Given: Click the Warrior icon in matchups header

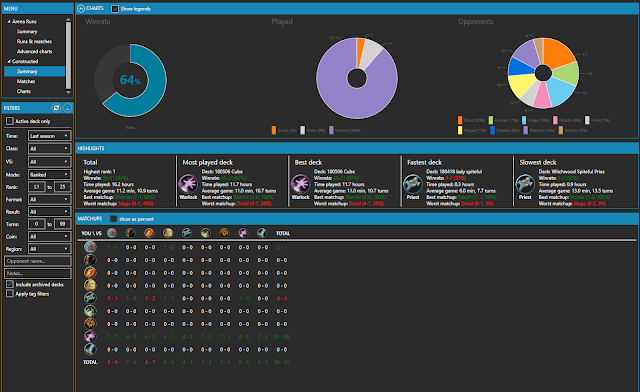Looking at the screenshot, I should 262,233.
